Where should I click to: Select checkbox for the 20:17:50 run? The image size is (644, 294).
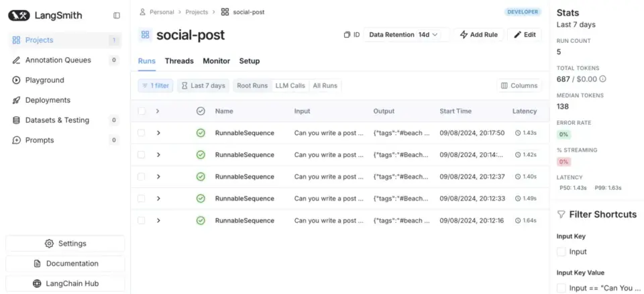[142, 133]
